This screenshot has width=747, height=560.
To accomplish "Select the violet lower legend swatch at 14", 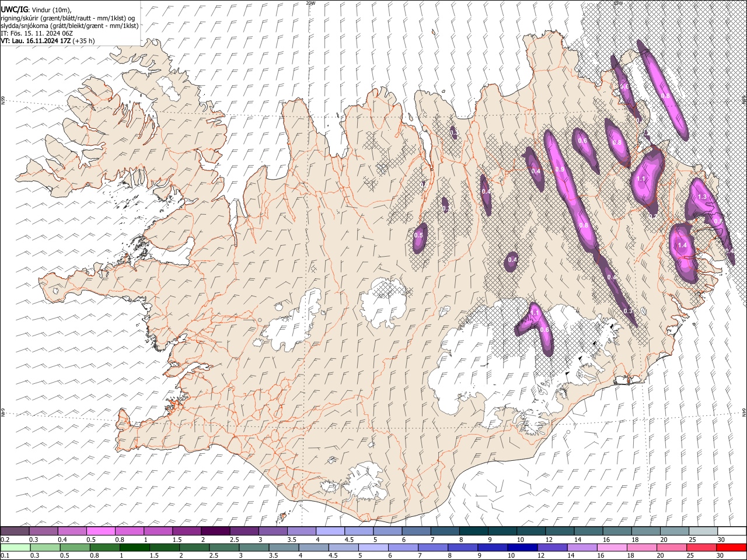I will click(x=582, y=547).
